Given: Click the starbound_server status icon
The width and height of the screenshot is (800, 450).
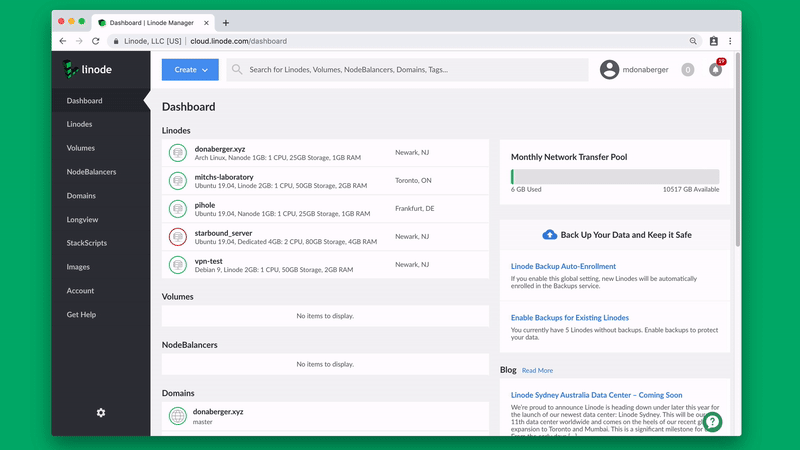Looking at the screenshot, I should coord(177,237).
